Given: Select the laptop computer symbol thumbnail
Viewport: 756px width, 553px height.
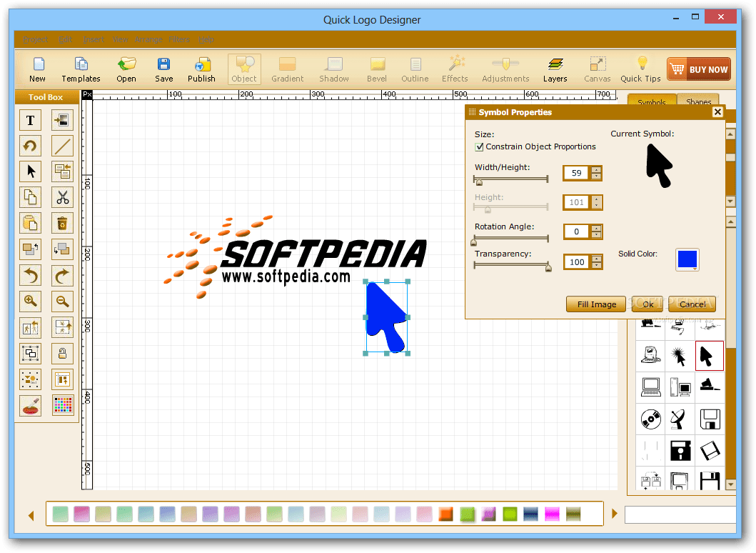Looking at the screenshot, I should 651,387.
